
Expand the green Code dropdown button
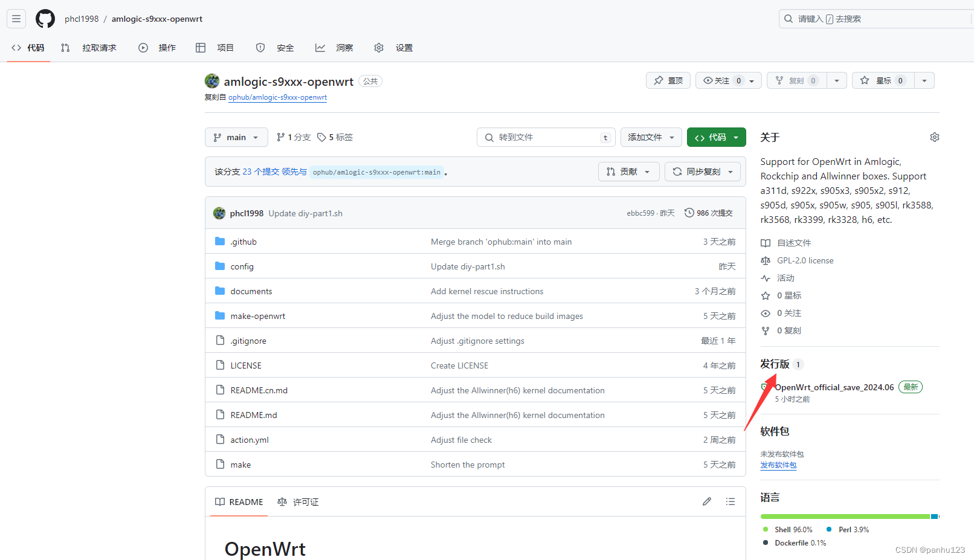pyautogui.click(x=716, y=137)
